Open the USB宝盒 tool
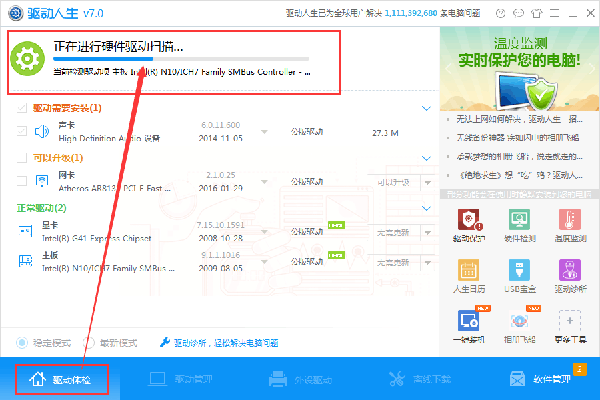 (519, 276)
